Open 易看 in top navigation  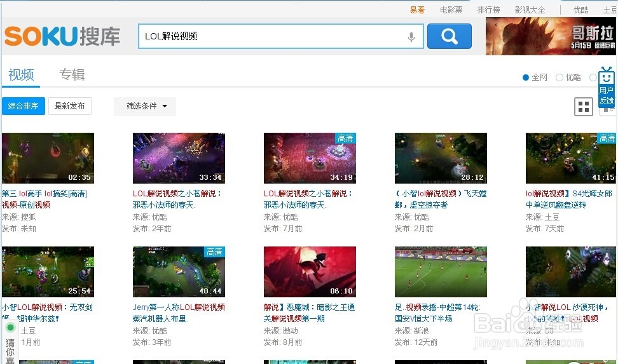[x=417, y=10]
